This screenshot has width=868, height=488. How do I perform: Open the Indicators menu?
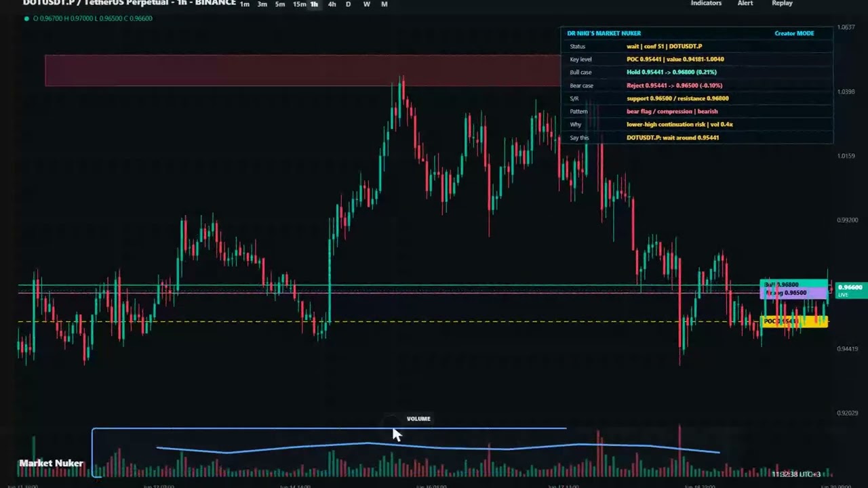click(x=706, y=3)
